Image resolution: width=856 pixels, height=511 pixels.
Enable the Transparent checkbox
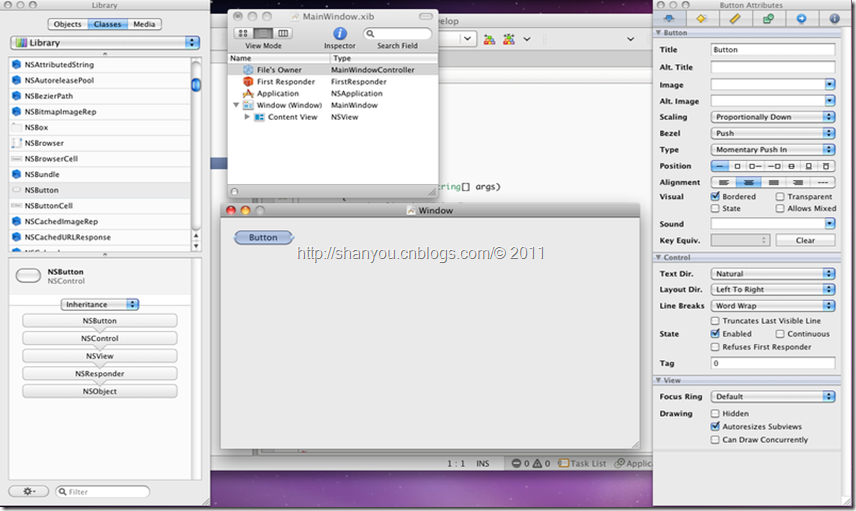[780, 197]
